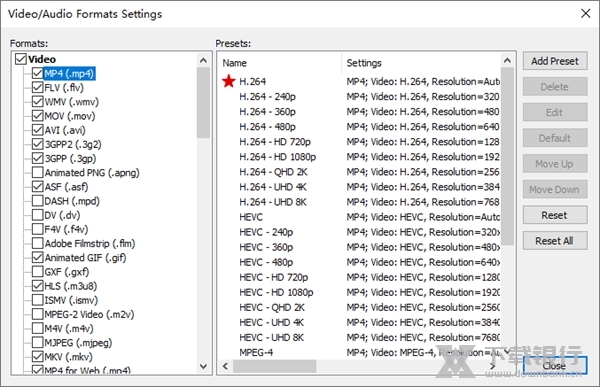Toggle the 3GPP2 (.3g2) checkbox
Screen dimensions: 600x387
click(38, 144)
